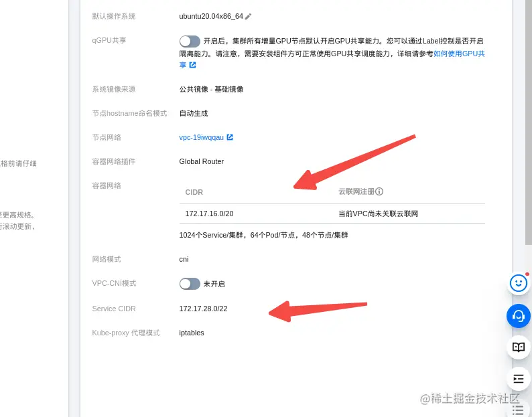The width and height of the screenshot is (532, 417).
Task: Toggle the VPC-CNI模式 switch
Action: pos(190,284)
